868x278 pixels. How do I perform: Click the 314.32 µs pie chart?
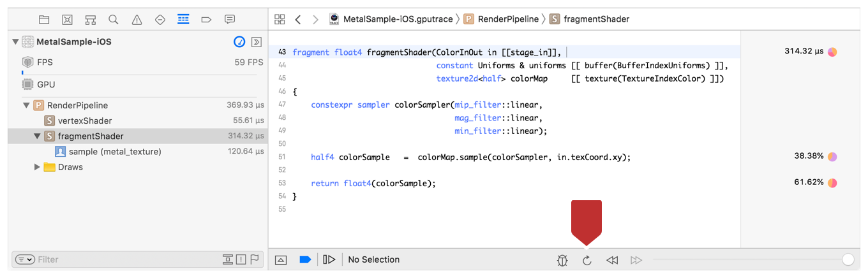click(x=832, y=52)
